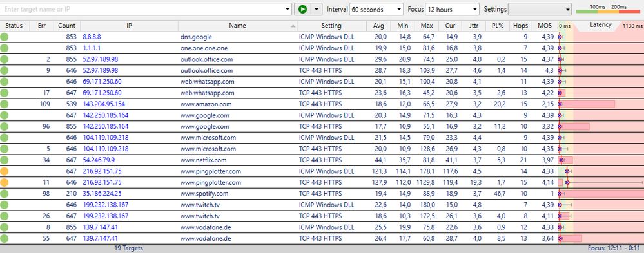The width and height of the screenshot is (644, 253).
Task: Click the 8.8.8.8 IP link
Action: 92,37
